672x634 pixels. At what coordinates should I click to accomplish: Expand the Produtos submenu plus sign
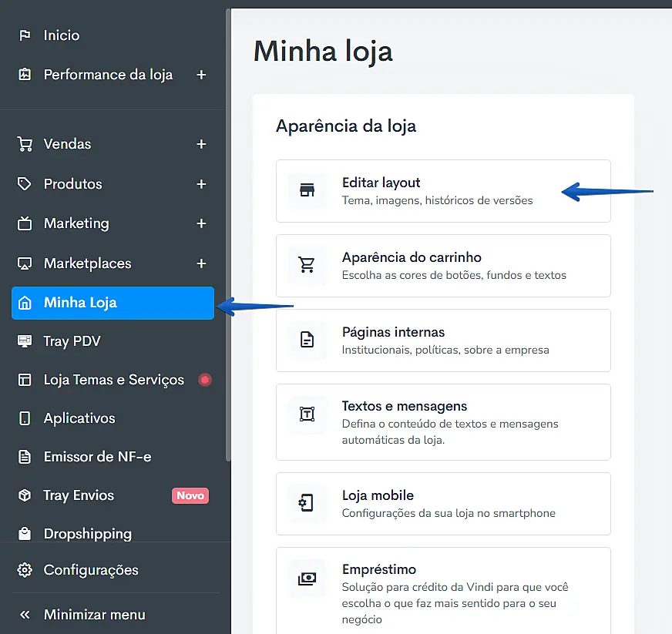tap(201, 184)
